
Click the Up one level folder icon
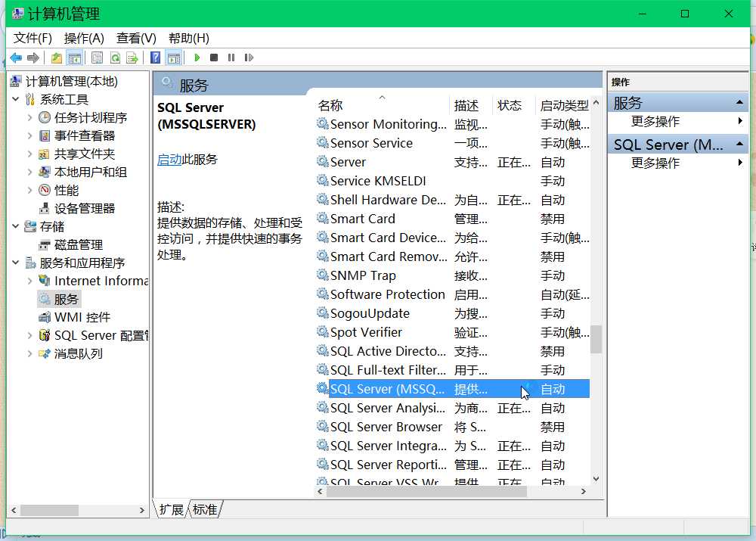(57, 58)
